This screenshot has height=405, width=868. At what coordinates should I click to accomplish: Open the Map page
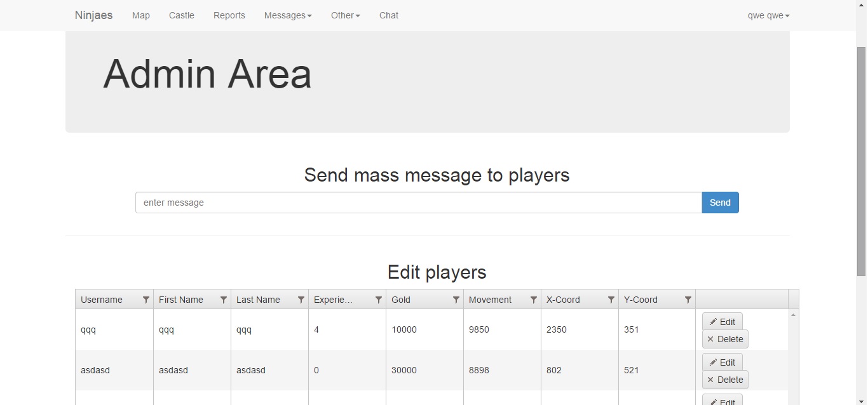coord(141,15)
